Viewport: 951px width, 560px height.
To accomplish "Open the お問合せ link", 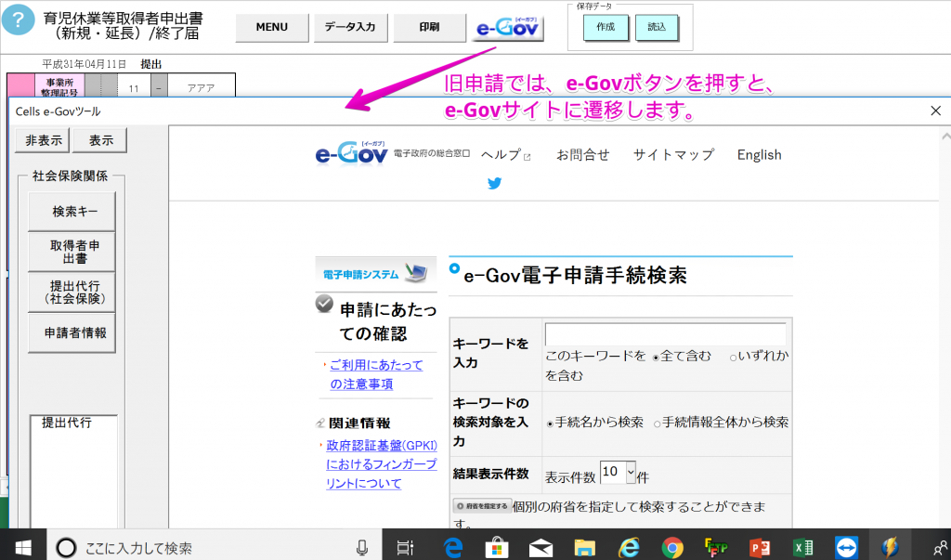I will coord(583,155).
